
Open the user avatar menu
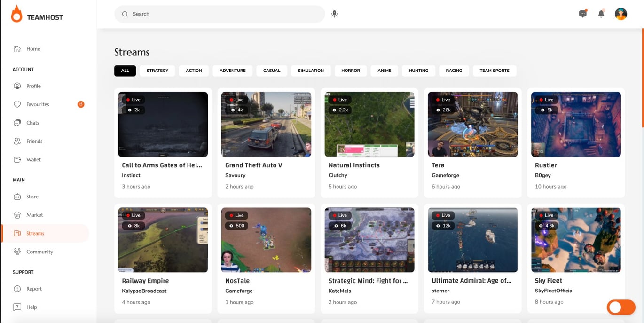(x=621, y=14)
